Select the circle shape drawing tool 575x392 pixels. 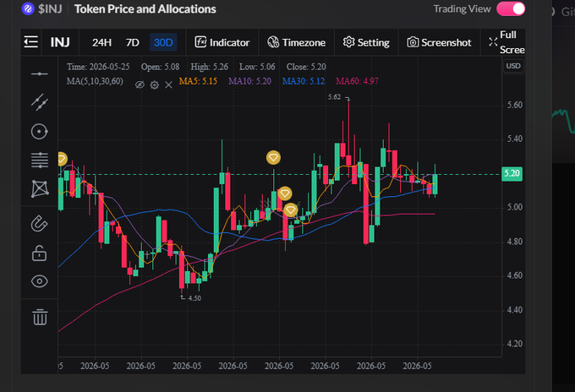pos(39,132)
